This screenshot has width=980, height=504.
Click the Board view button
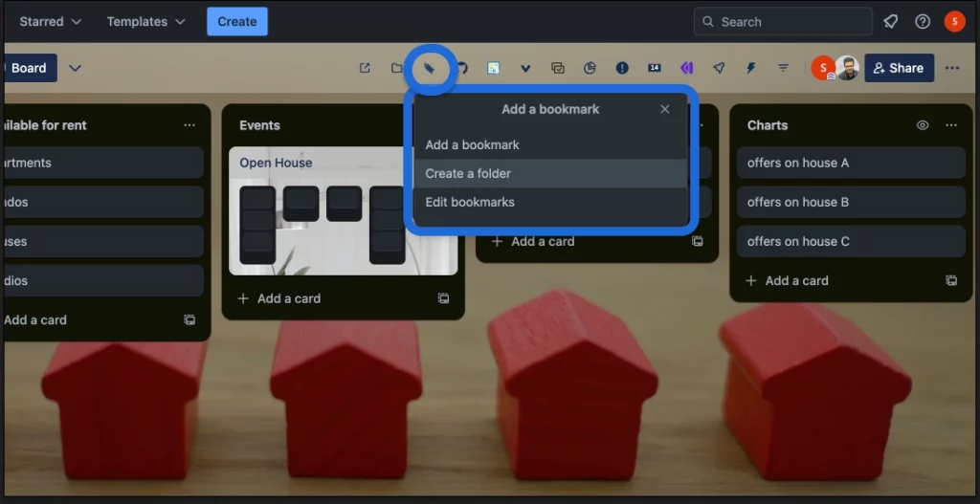point(29,68)
